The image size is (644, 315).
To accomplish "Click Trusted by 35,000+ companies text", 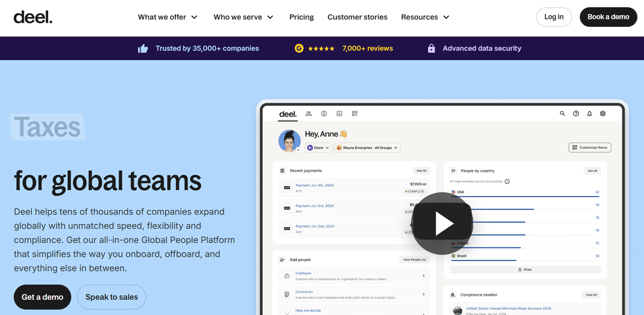I will (207, 48).
